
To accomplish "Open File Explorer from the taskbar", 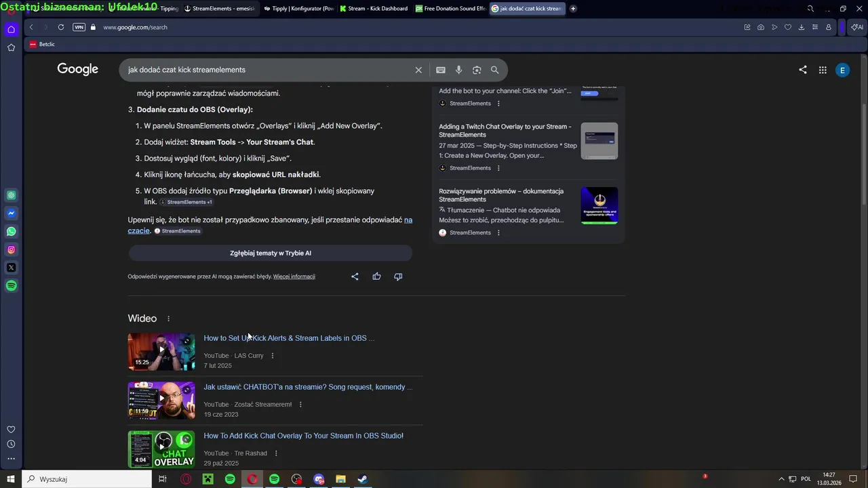I will pyautogui.click(x=340, y=479).
